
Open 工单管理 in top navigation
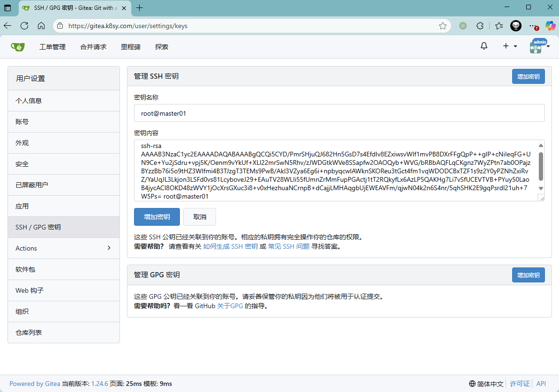coord(52,47)
